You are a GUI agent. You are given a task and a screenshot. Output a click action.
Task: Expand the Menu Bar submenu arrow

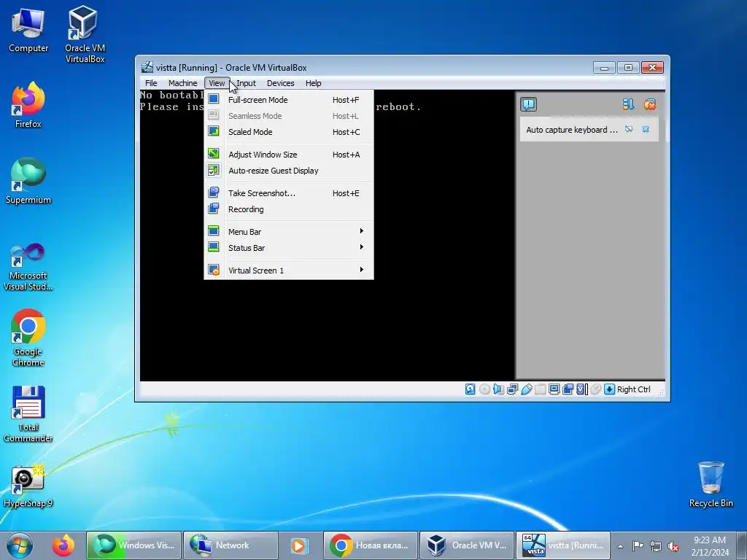(x=362, y=231)
